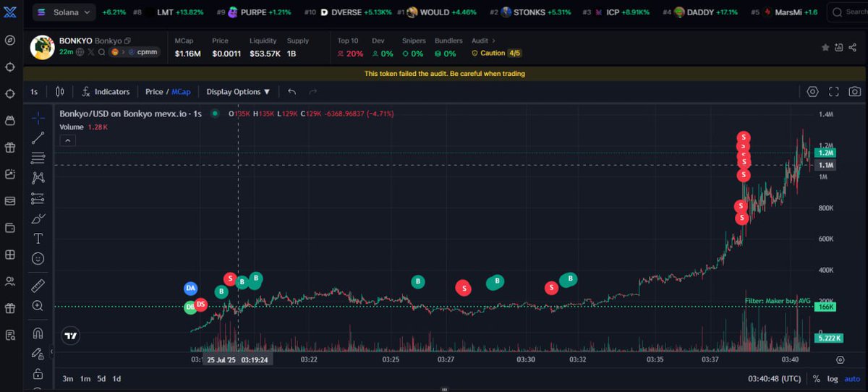The image size is (868, 392).
Task: Select the horizontal lines Fib tool
Action: (38, 158)
